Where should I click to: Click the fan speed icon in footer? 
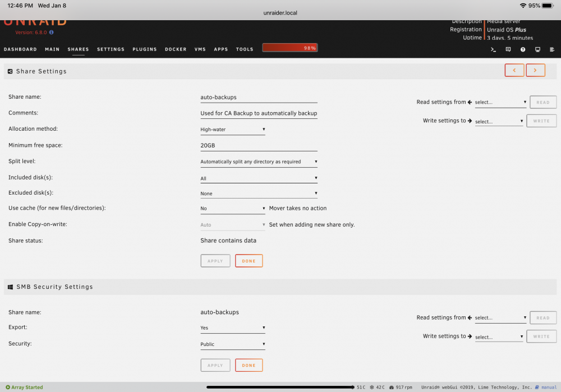tap(392, 387)
